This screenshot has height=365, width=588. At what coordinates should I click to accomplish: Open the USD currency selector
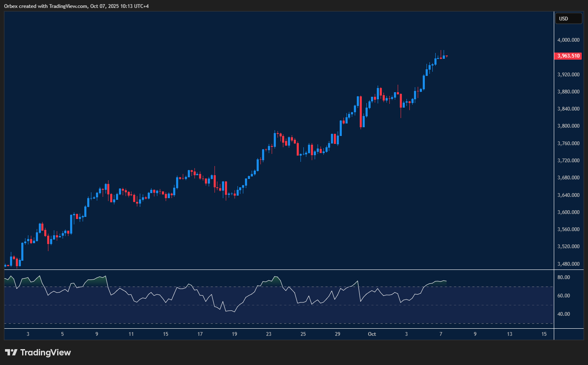(568, 19)
